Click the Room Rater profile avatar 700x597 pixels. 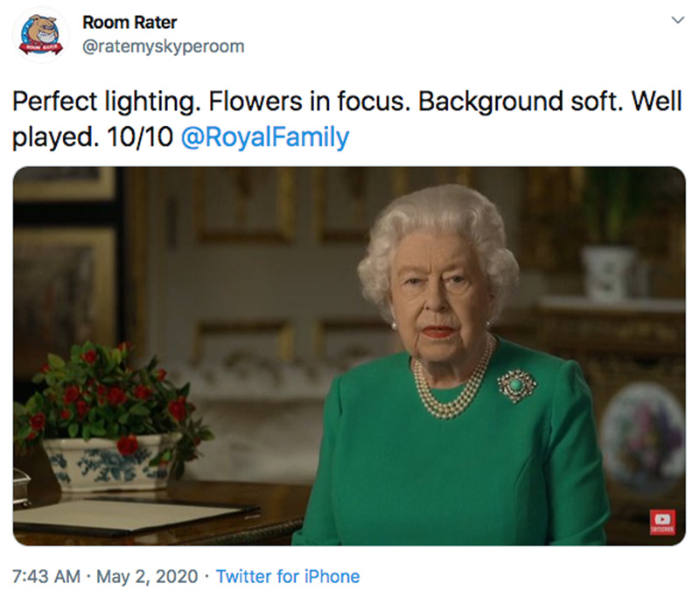pos(42,34)
